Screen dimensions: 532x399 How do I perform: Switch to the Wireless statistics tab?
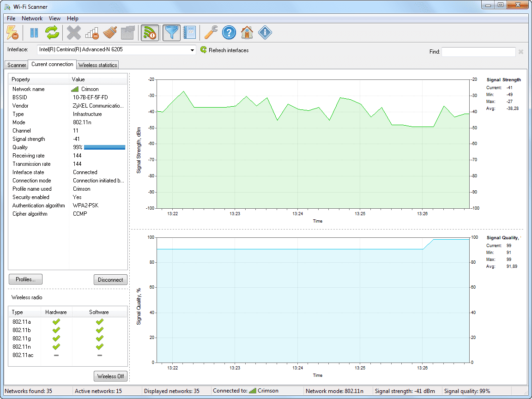pos(97,65)
